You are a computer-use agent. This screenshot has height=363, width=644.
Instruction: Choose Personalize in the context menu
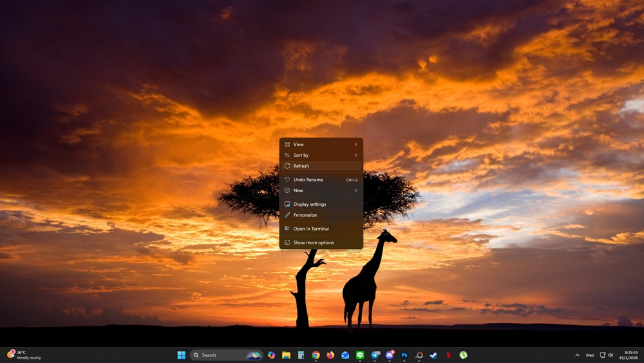point(321,215)
